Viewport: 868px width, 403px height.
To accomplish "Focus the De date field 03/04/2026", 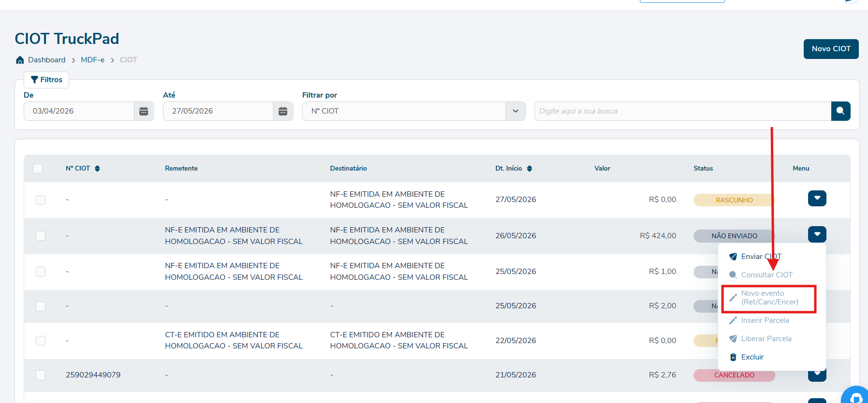I will pyautogui.click(x=79, y=111).
